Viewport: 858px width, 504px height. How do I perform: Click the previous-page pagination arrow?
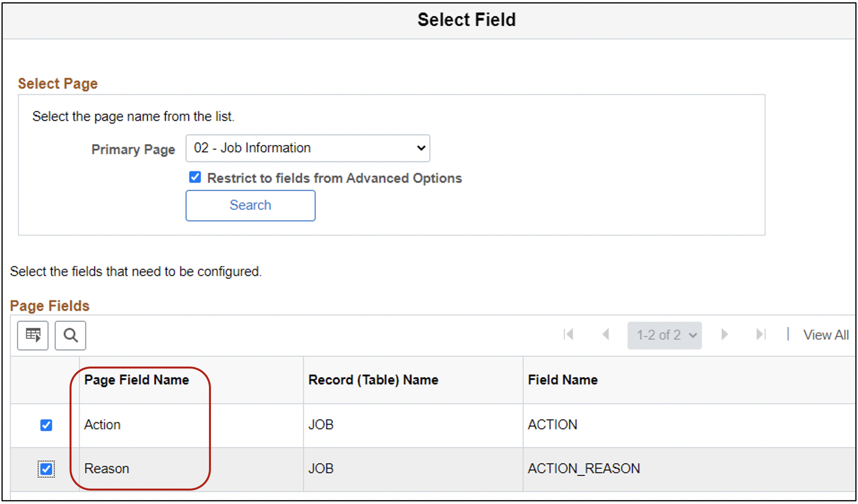(606, 335)
